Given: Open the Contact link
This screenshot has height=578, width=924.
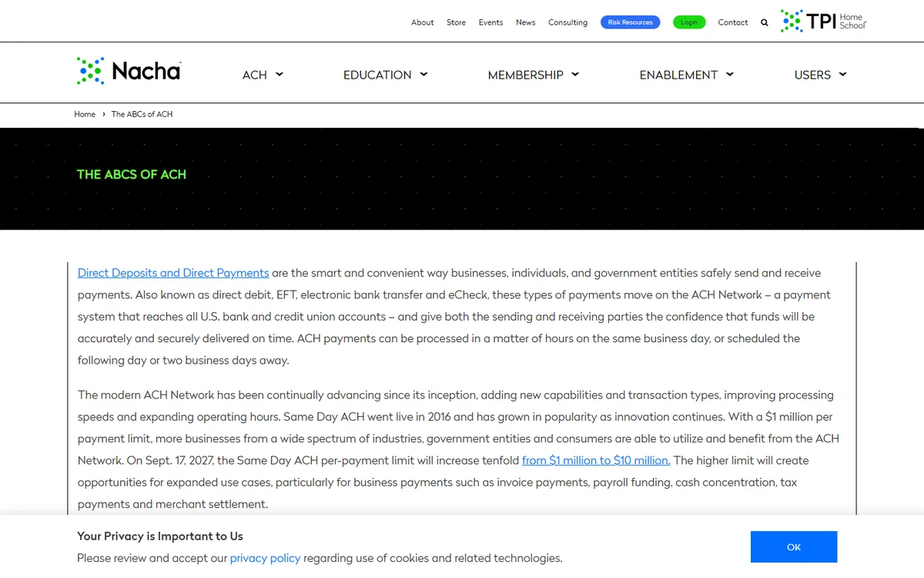Looking at the screenshot, I should (x=733, y=22).
